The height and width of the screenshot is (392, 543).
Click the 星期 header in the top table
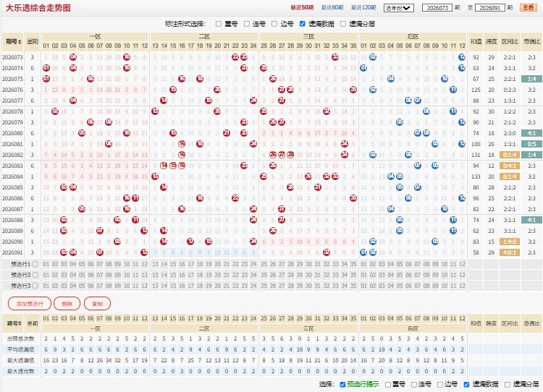click(x=33, y=41)
